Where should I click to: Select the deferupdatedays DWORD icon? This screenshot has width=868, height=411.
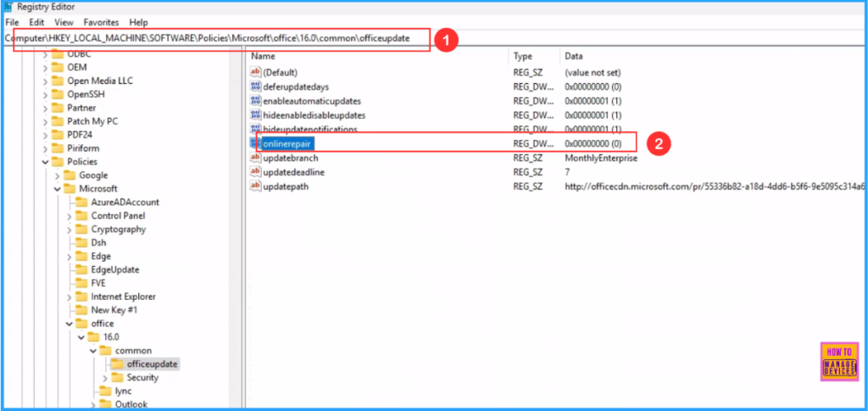point(255,86)
